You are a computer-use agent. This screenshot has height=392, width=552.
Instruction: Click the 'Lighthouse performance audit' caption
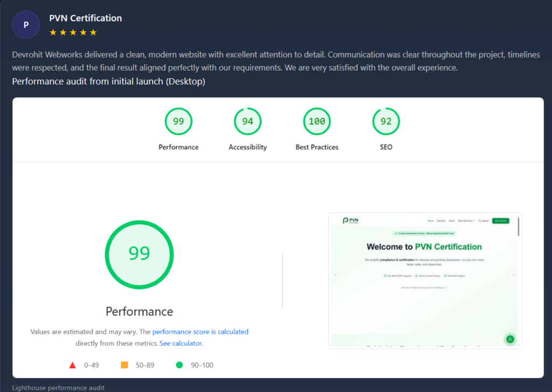point(58,388)
